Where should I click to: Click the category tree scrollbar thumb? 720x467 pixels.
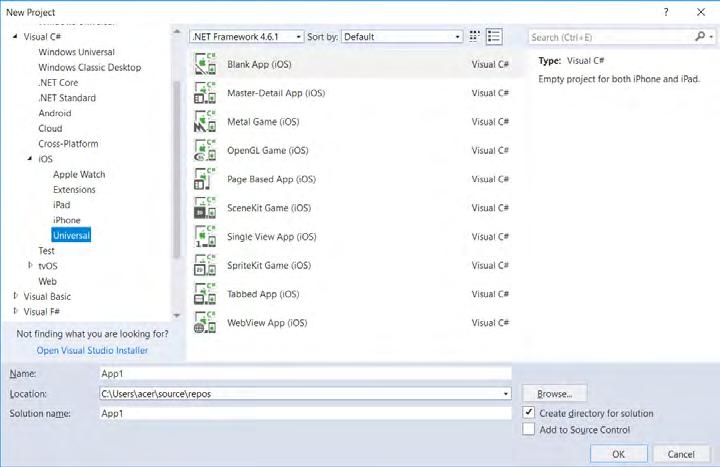tap(177, 170)
